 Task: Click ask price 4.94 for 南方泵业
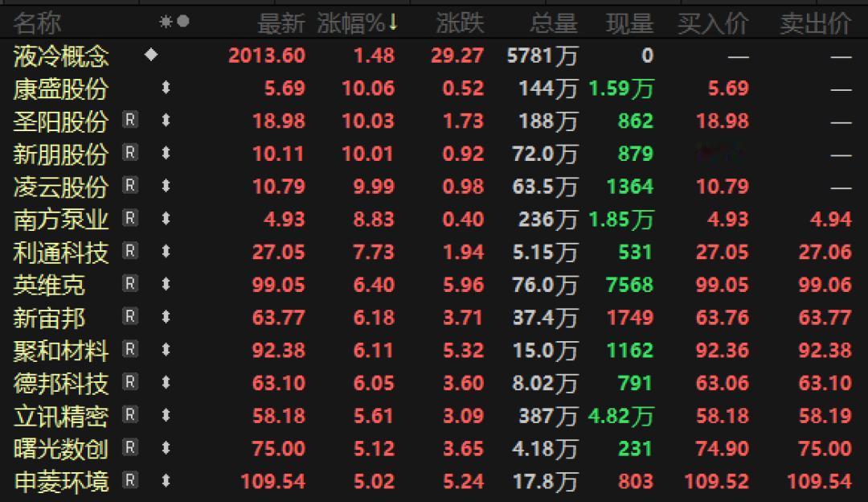tap(830, 220)
